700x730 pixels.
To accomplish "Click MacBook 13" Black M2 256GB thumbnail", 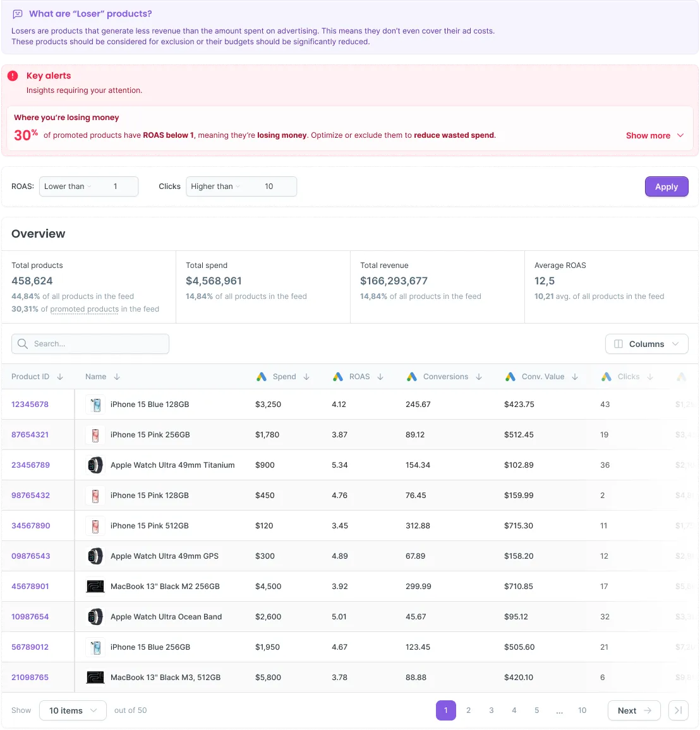I will pyautogui.click(x=95, y=587).
